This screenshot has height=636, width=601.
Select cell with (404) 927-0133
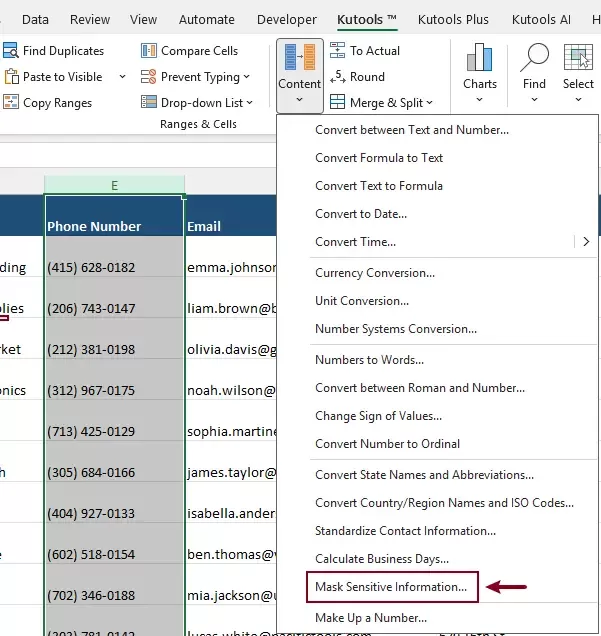pos(114,503)
